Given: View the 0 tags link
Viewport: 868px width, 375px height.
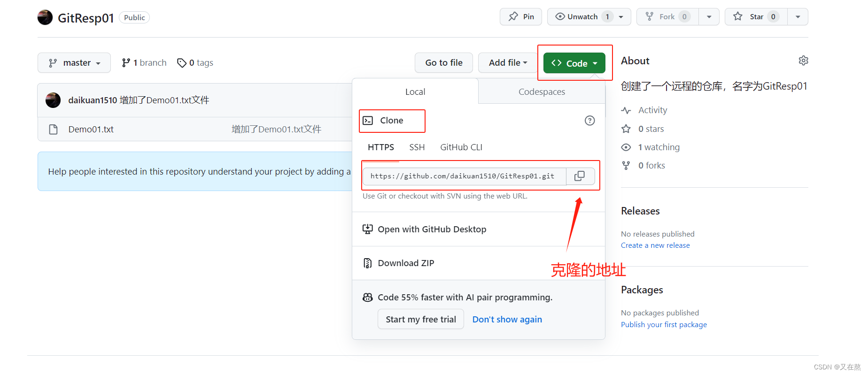Looking at the screenshot, I should [195, 63].
